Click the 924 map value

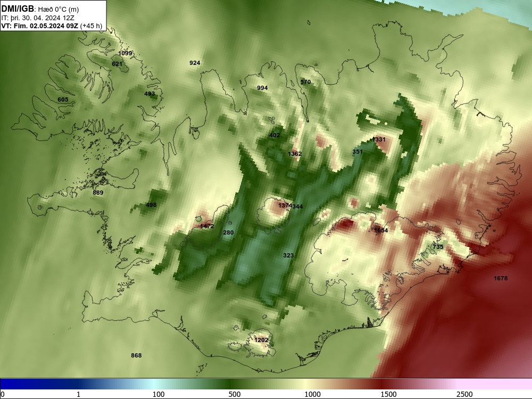click(195, 63)
